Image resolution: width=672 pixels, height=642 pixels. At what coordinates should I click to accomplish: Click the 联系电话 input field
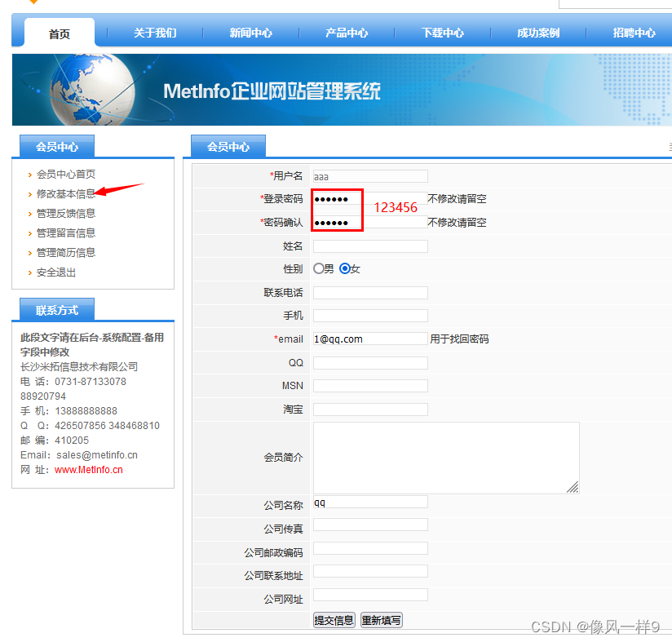click(x=370, y=293)
